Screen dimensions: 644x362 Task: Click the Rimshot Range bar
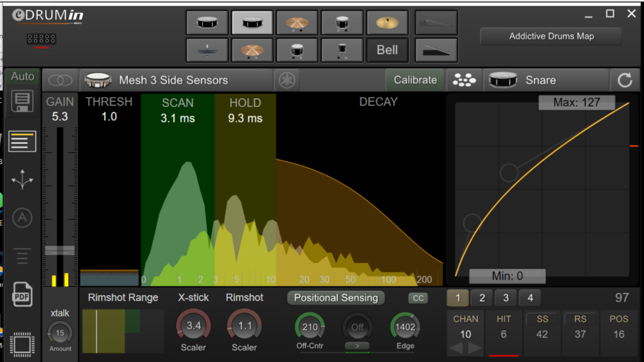tap(123, 331)
